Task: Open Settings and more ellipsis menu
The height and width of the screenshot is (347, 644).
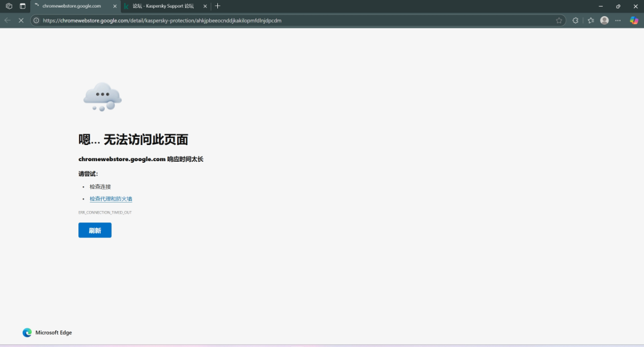Action: (x=618, y=20)
